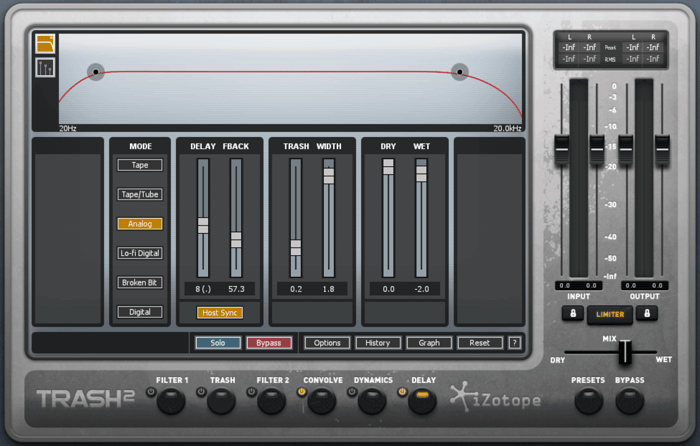This screenshot has width=700, height=446.
Task: Switch to the Filter 2 module knob
Action: (271, 401)
